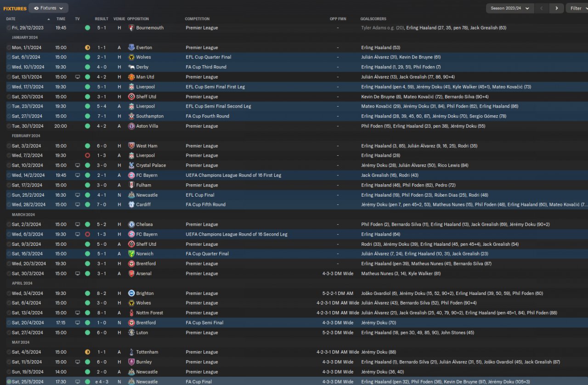Image resolution: width=588 pixels, height=385 pixels.
Task: Go to the next season with right arrow
Action: click(557, 8)
